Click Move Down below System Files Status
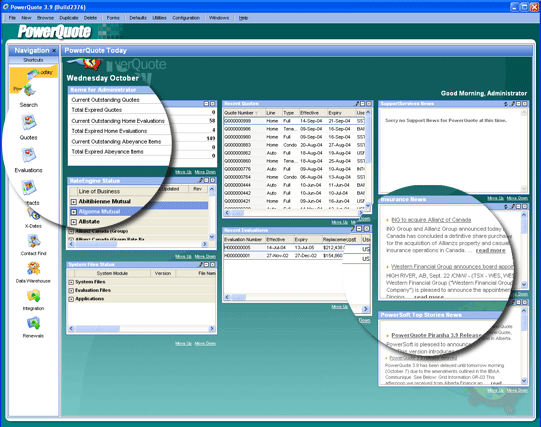This screenshot has height=427, width=541. point(205,344)
